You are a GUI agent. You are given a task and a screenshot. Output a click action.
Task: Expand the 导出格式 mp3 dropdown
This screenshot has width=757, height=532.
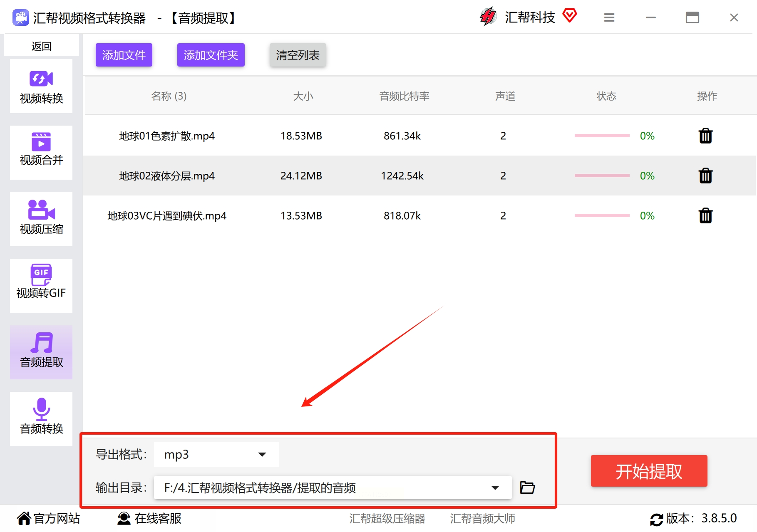coord(216,454)
